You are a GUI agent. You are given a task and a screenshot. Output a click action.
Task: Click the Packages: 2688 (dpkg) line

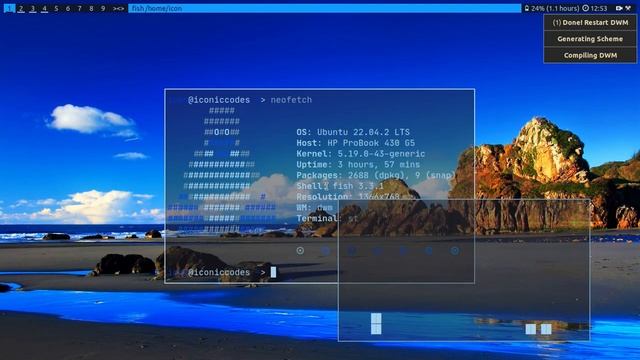click(376, 175)
